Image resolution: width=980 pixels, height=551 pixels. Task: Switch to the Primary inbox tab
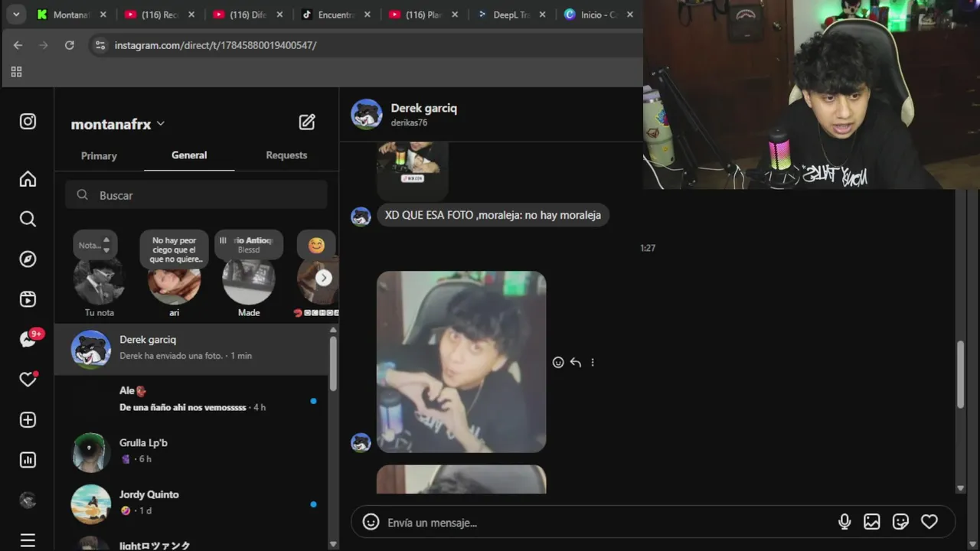tap(99, 155)
